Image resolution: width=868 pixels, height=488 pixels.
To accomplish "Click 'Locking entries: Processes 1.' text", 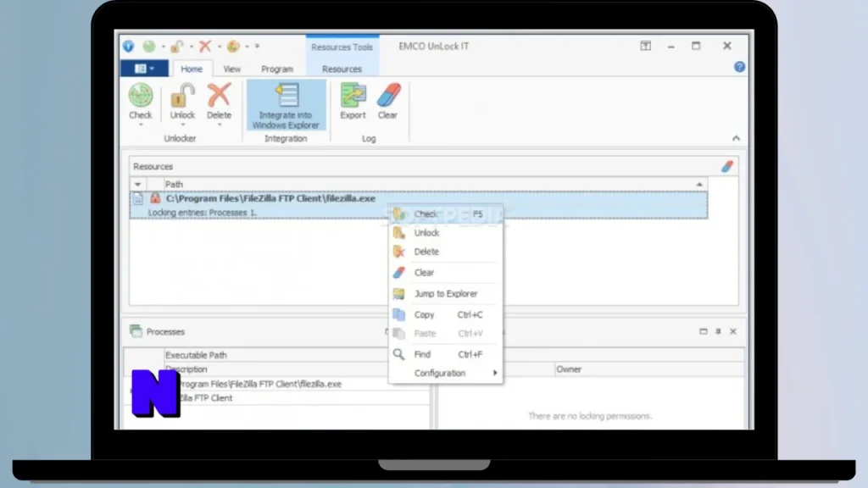I will pyautogui.click(x=202, y=213).
